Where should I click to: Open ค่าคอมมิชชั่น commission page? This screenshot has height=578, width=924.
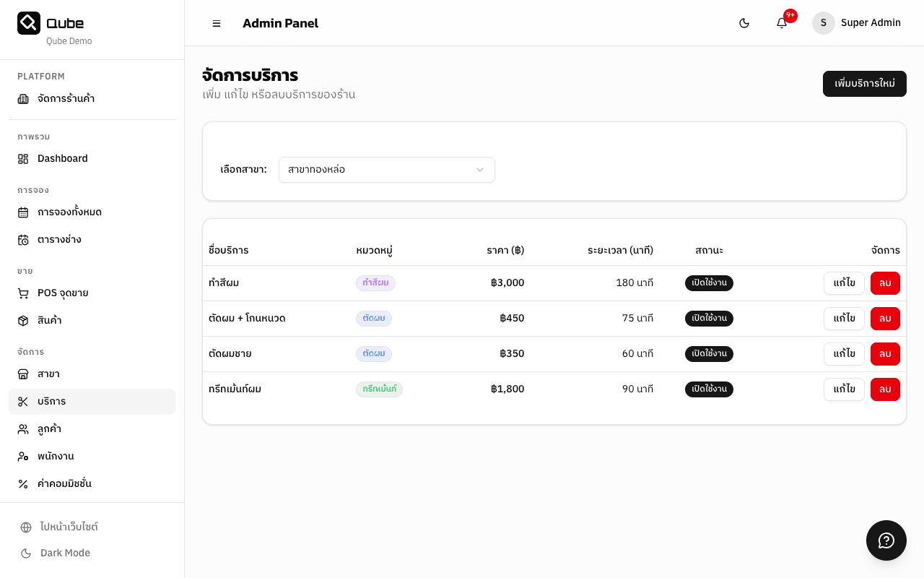pos(64,484)
